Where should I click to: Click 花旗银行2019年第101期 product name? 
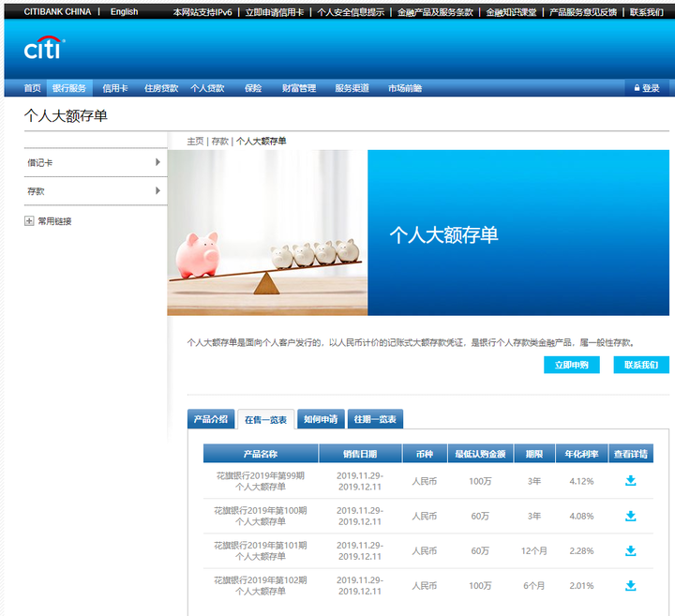click(261, 550)
